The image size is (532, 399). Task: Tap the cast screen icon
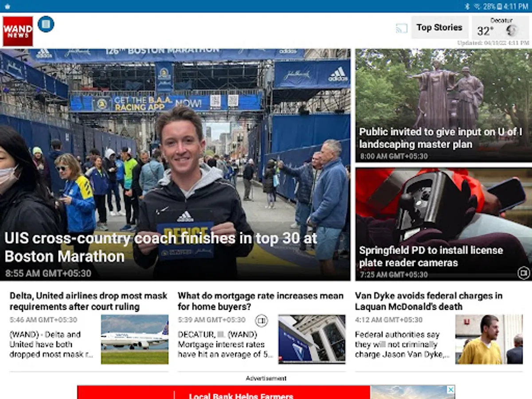coord(402,28)
